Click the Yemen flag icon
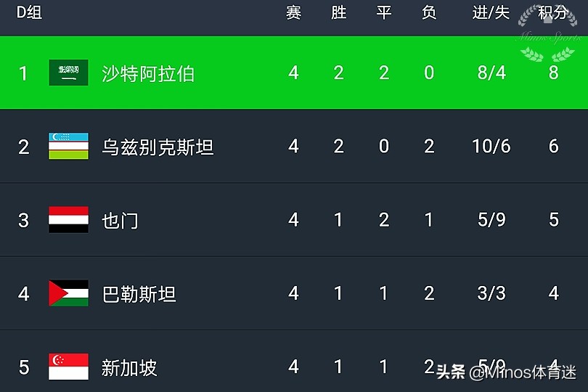 pyautogui.click(x=68, y=220)
